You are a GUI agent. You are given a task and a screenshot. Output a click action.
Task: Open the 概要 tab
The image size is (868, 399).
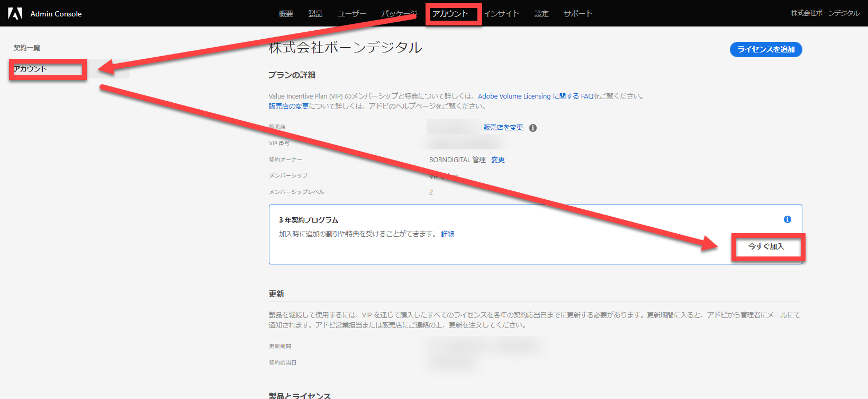click(x=286, y=14)
